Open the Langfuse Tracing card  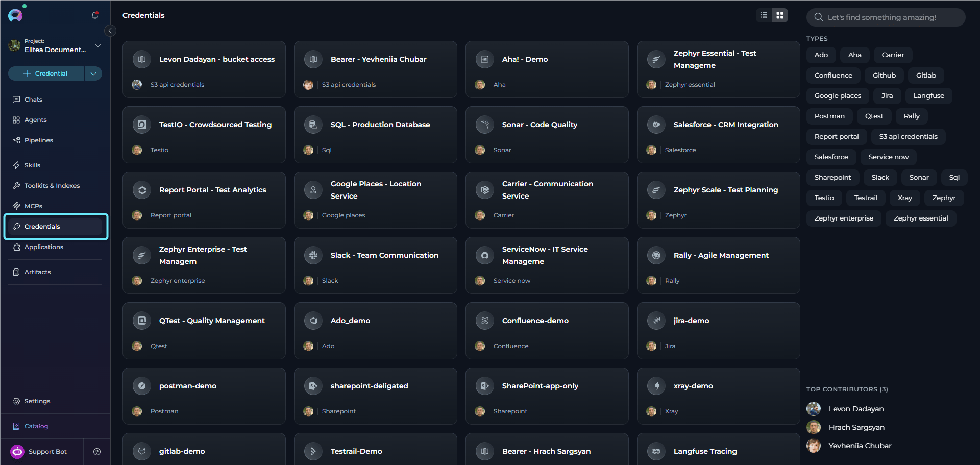tap(719, 449)
